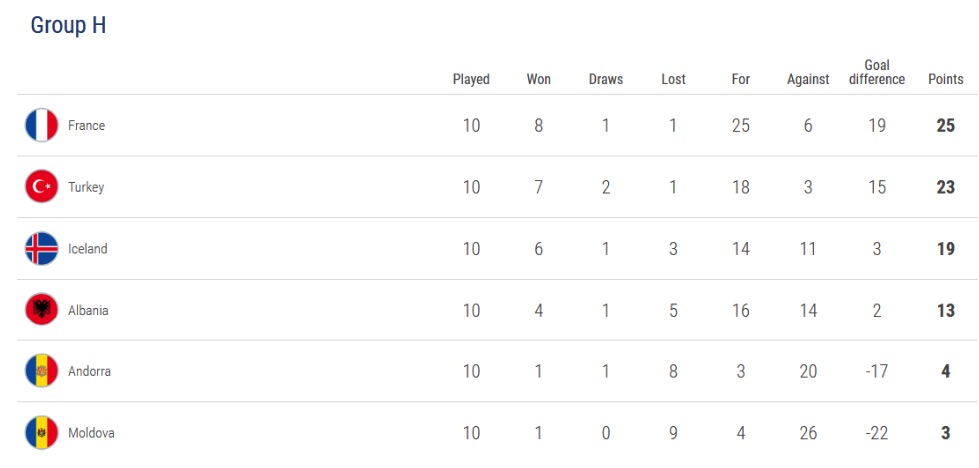Click the Draws column header

click(x=605, y=79)
